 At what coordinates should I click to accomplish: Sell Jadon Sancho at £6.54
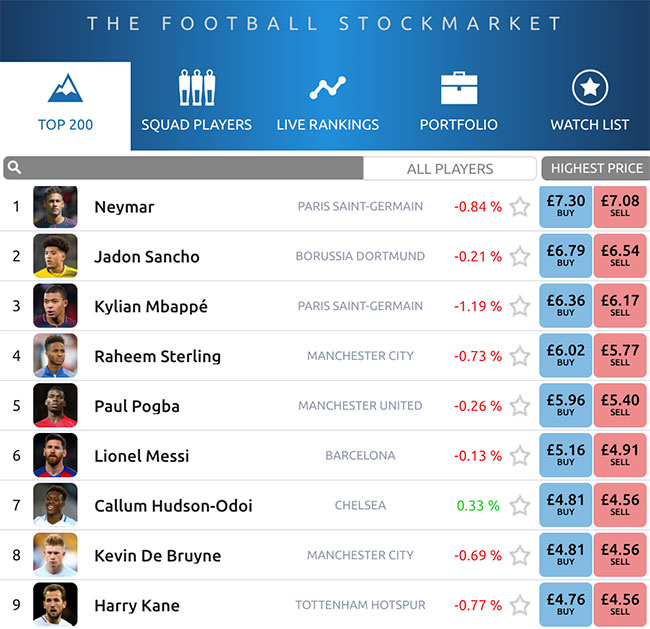coord(620,256)
